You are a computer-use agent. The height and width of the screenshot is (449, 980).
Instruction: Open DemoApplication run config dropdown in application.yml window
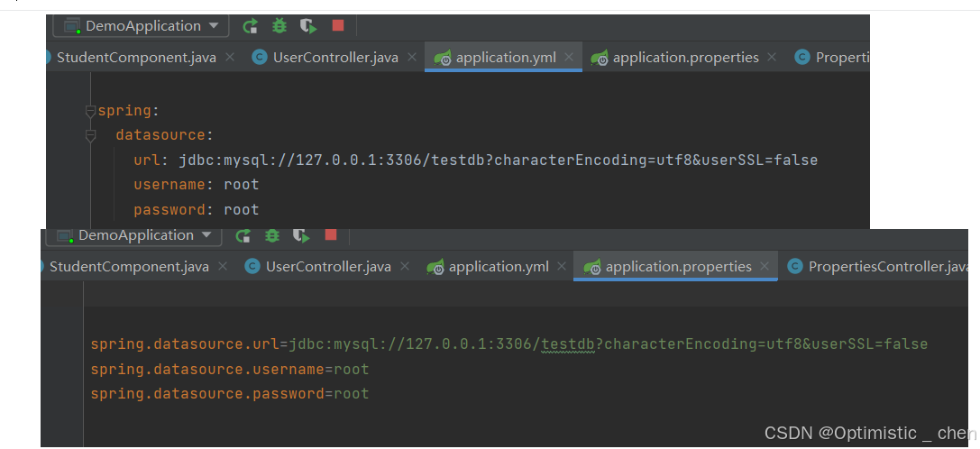(x=142, y=26)
